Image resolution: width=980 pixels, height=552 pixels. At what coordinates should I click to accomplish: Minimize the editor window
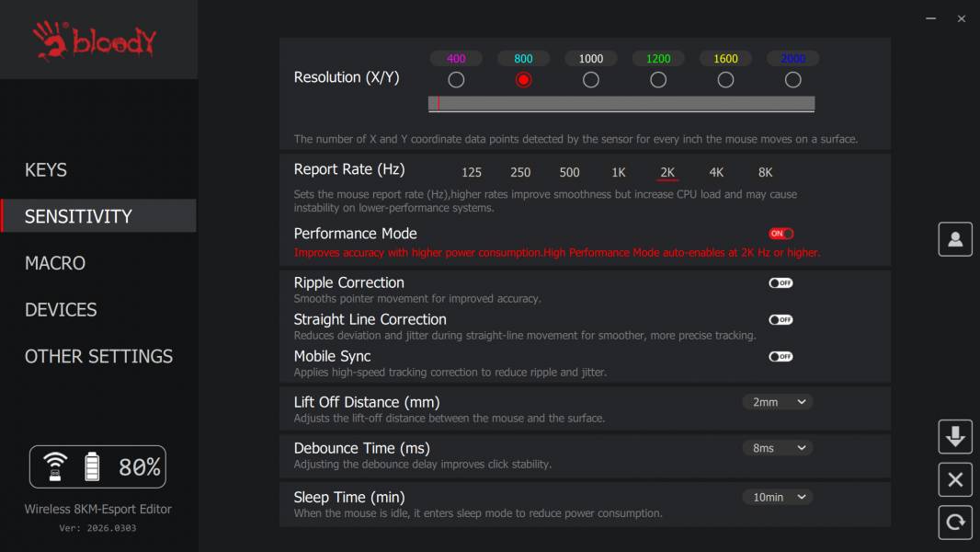930,18
